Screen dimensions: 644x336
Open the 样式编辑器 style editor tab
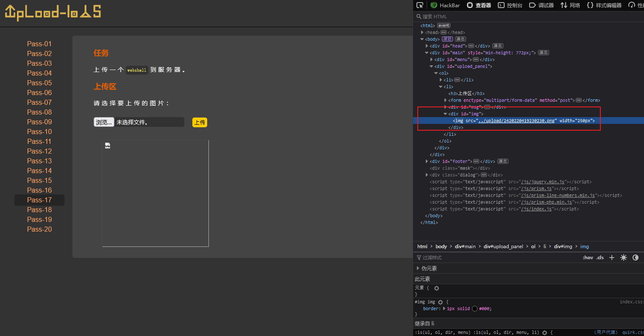pos(604,5)
